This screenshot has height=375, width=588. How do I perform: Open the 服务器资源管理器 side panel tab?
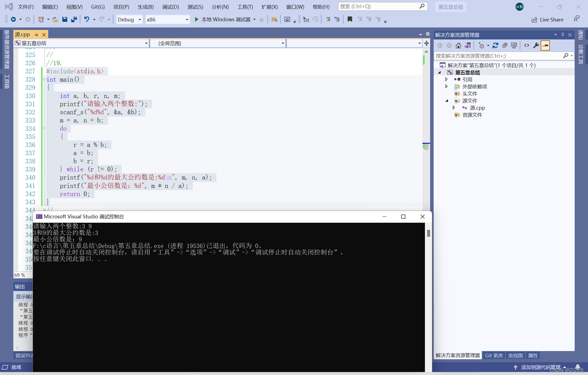point(7,49)
